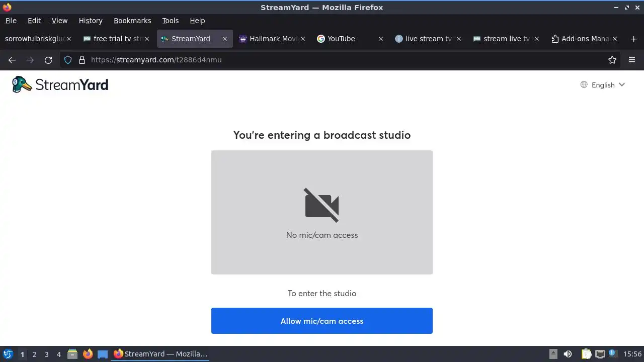Click 'You're entering a broadcast studio' heading
The height and width of the screenshot is (362, 644).
click(322, 135)
